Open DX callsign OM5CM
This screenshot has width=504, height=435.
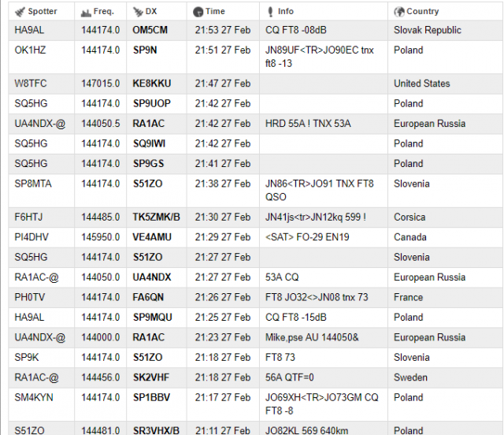pos(150,30)
